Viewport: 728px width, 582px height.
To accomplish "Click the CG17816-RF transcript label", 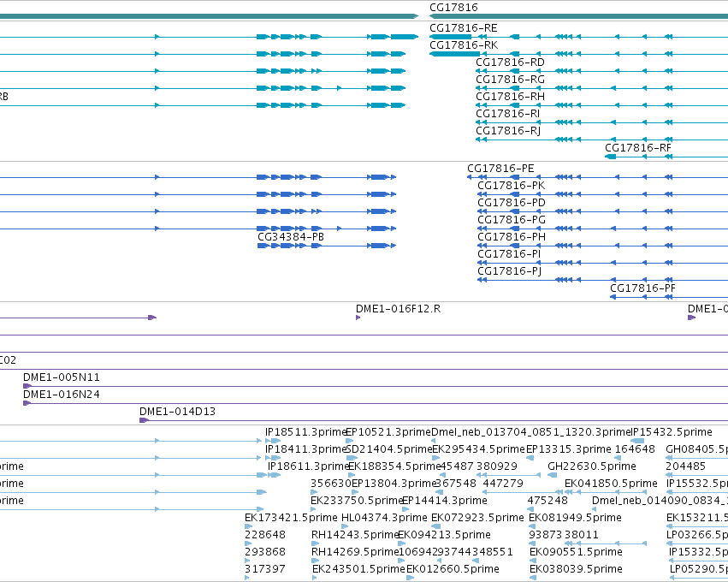I will click(x=638, y=148).
